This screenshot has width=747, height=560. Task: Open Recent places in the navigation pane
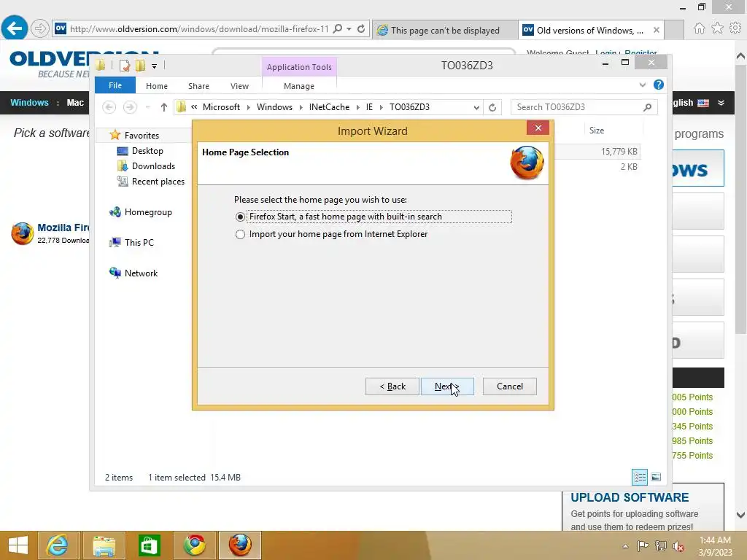158,182
